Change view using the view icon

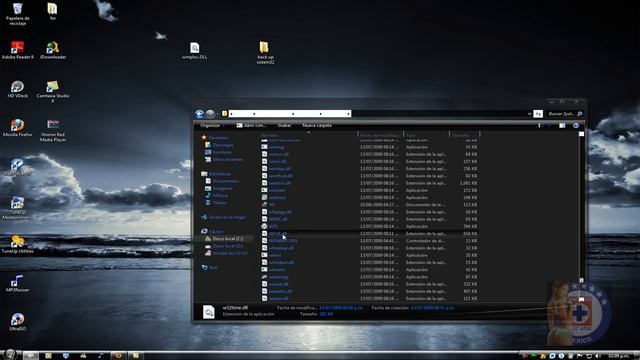click(x=540, y=125)
